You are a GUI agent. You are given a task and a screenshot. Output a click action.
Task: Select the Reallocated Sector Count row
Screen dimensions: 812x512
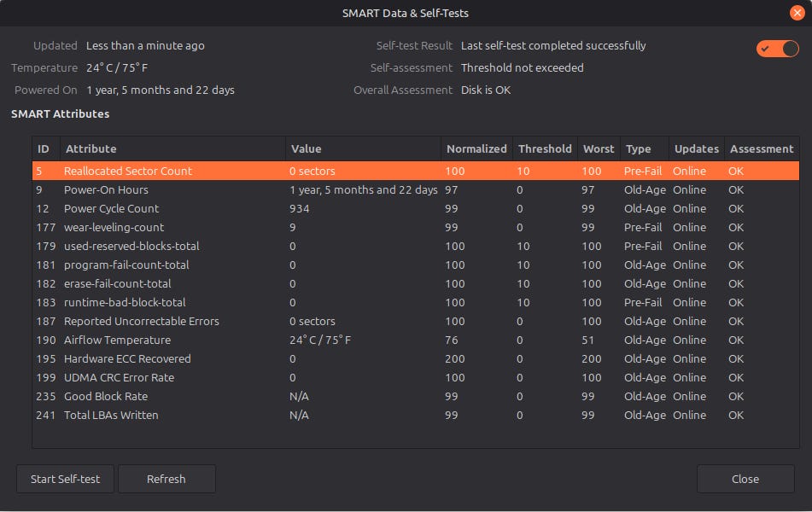coord(128,171)
